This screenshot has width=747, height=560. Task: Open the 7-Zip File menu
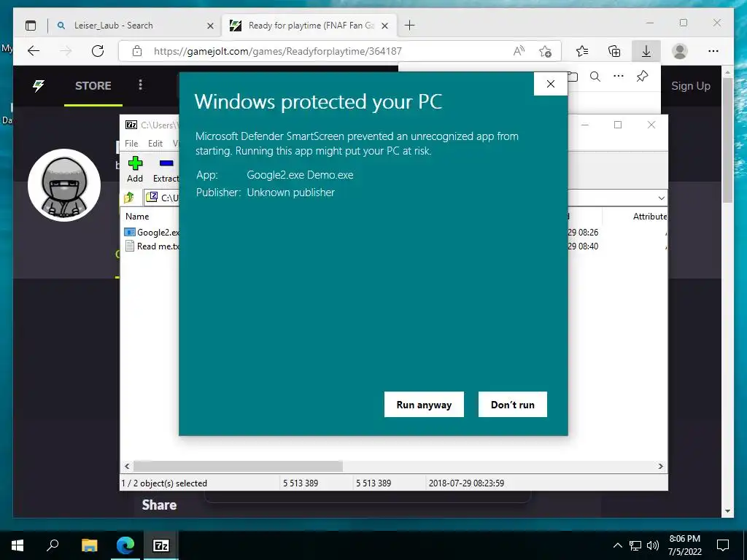pyautogui.click(x=131, y=144)
